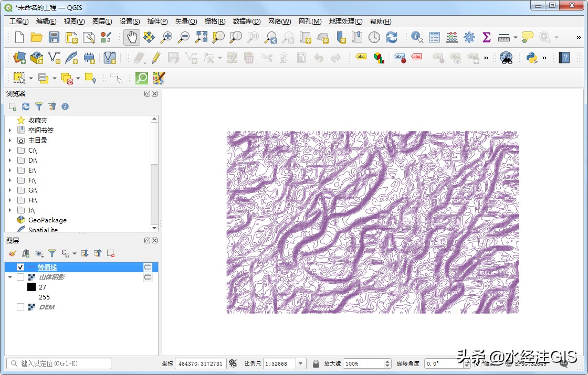The width and height of the screenshot is (588, 375).
Task: Expand the main toolbar overflow chevron
Action: (579, 37)
